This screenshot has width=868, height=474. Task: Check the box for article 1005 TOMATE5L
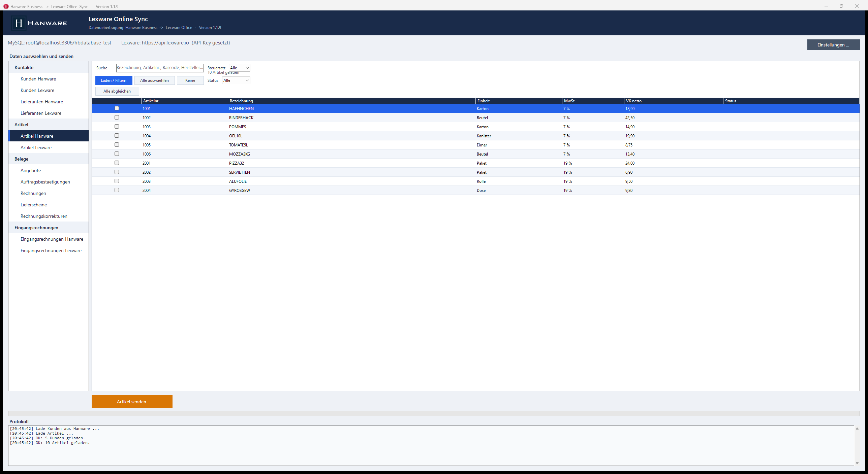tap(117, 145)
